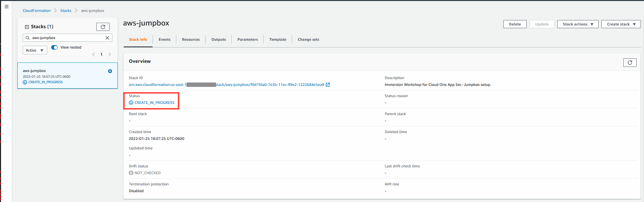The width and height of the screenshot is (644, 202).
Task: Open Stack ID external link icon
Action: click(x=328, y=85)
